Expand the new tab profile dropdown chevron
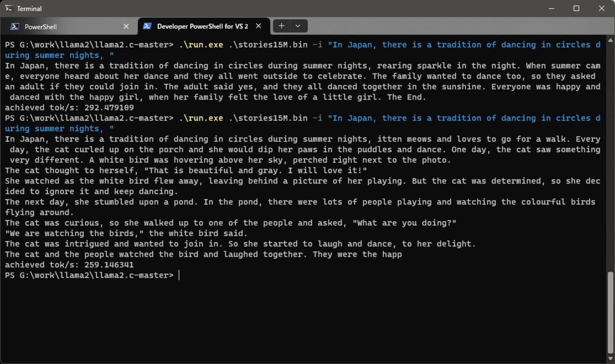The image size is (615, 364). click(x=298, y=26)
